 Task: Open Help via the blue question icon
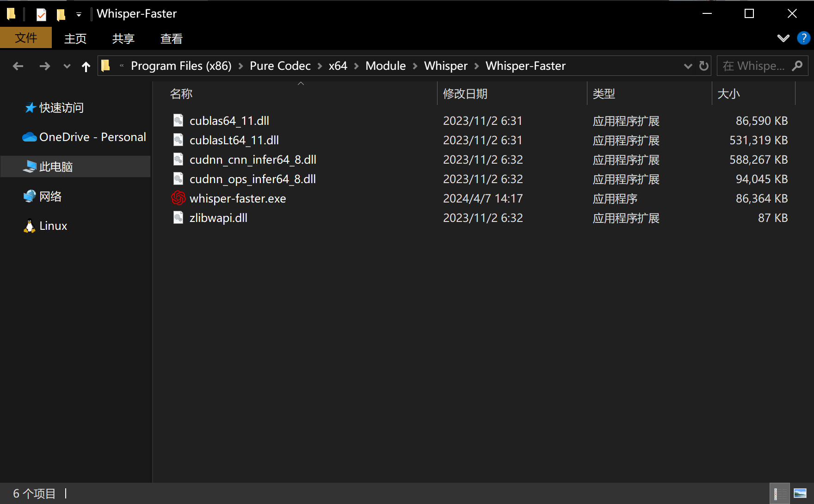tap(803, 38)
